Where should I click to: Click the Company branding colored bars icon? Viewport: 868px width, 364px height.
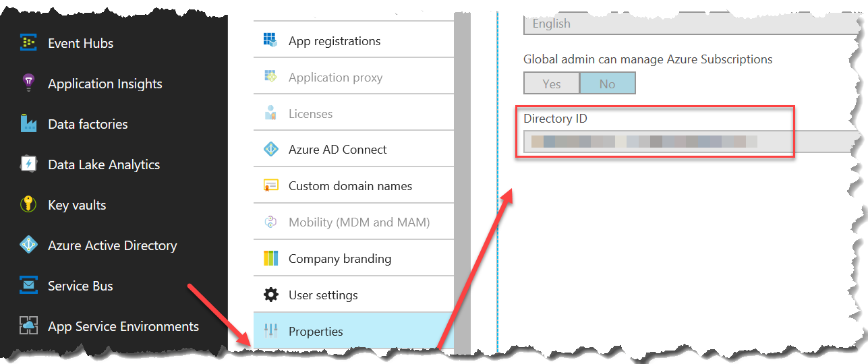coord(270,259)
